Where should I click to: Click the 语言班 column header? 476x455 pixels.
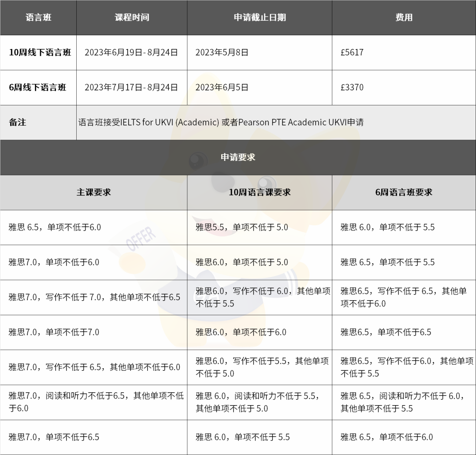pos(38,17)
